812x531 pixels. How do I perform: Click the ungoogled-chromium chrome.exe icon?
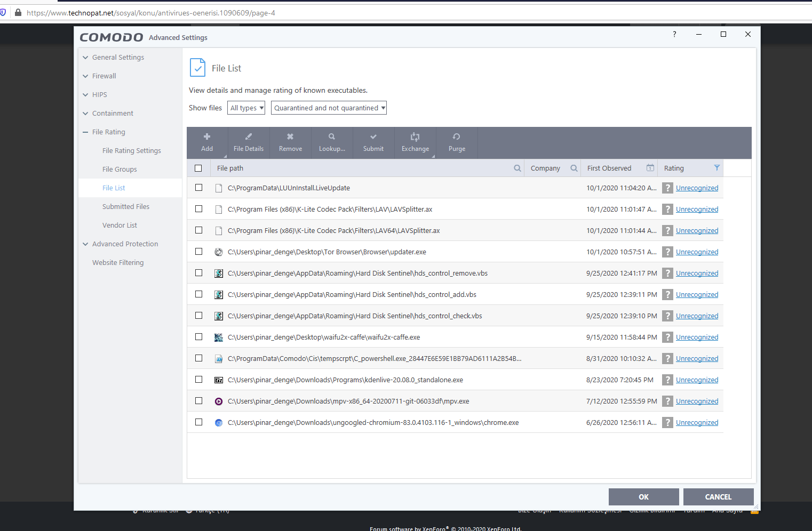coord(219,423)
